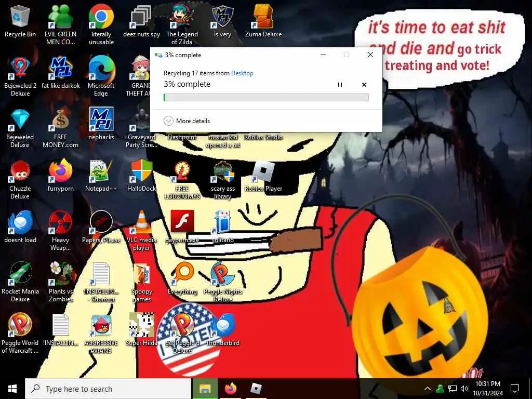Open the notification center icon

point(515,389)
